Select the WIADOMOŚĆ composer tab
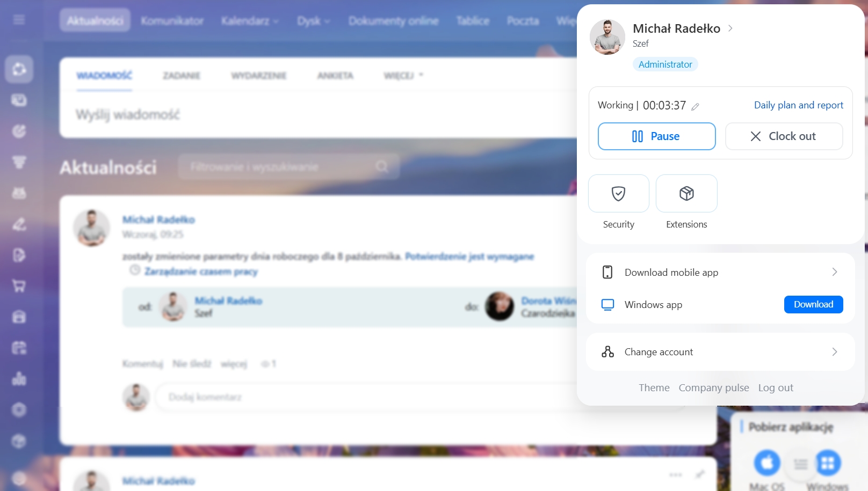The width and height of the screenshot is (868, 491). 104,76
